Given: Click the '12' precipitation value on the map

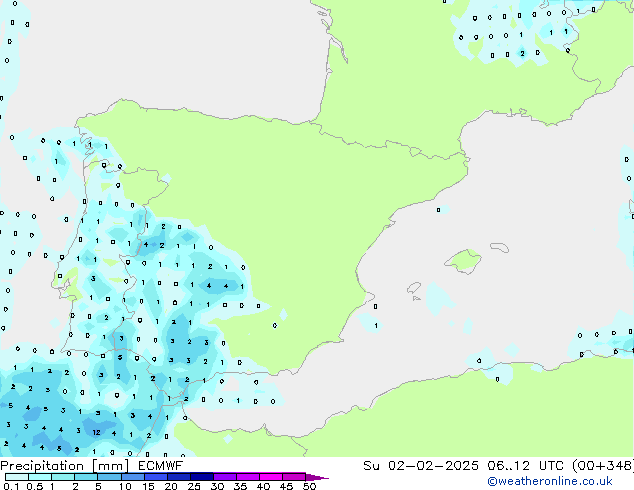Looking at the screenshot, I should [96, 433].
